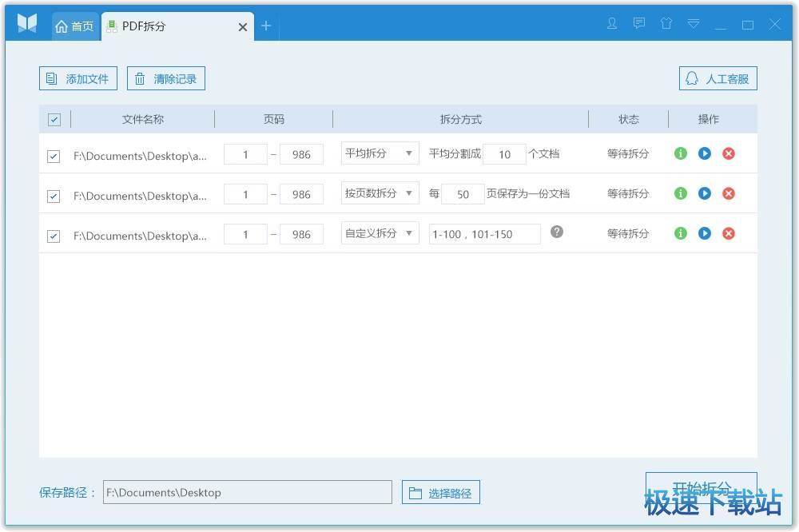Click the 添加文件 add file button
The image size is (799, 532).
78,78
